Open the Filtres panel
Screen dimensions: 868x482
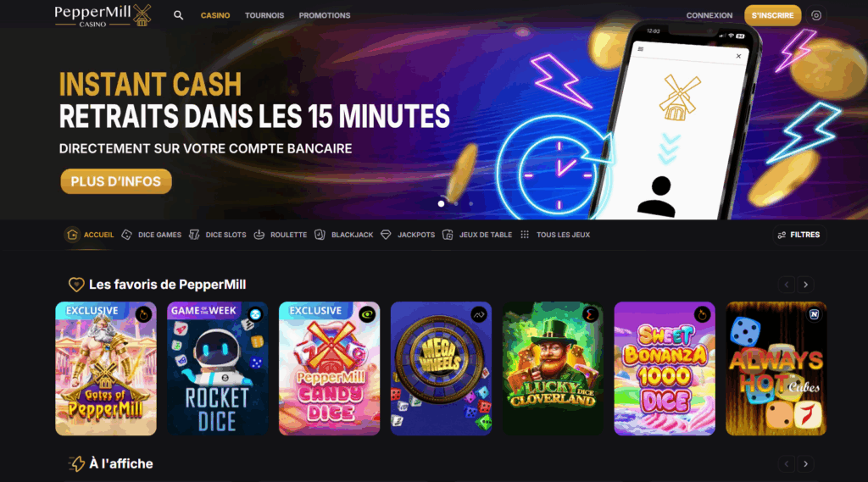point(799,235)
